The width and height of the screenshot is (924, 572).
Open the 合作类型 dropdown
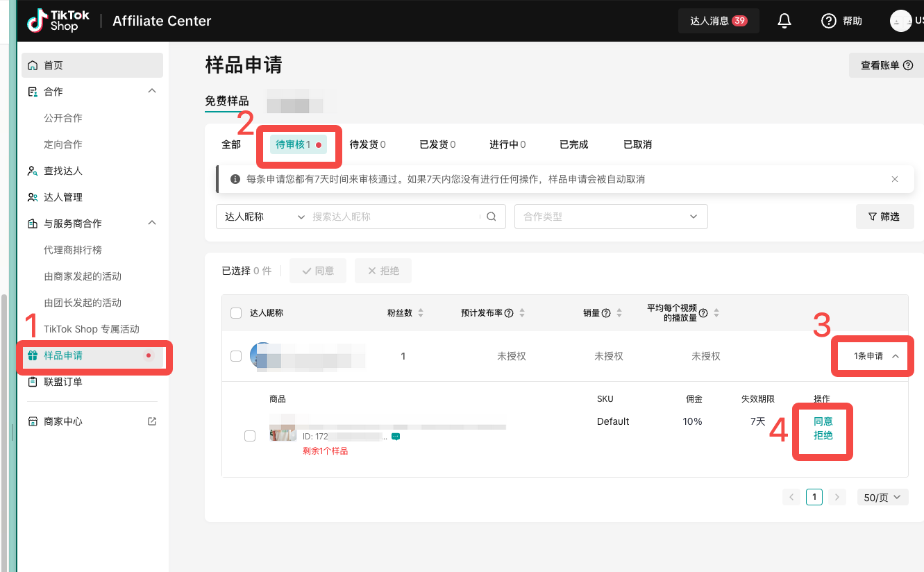pos(610,217)
